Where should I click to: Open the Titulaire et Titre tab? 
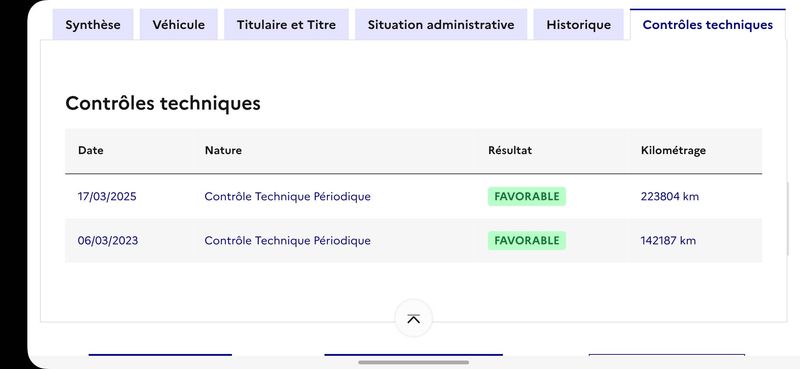[x=286, y=24]
